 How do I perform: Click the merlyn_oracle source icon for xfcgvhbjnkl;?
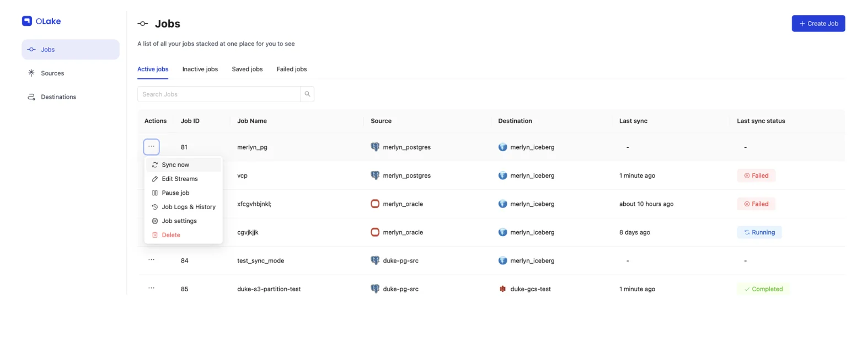(375, 204)
